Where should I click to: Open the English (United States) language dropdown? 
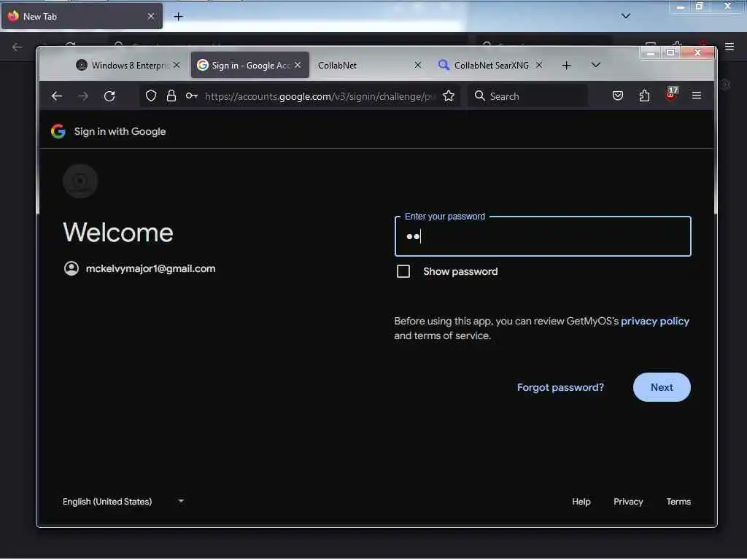tap(123, 502)
